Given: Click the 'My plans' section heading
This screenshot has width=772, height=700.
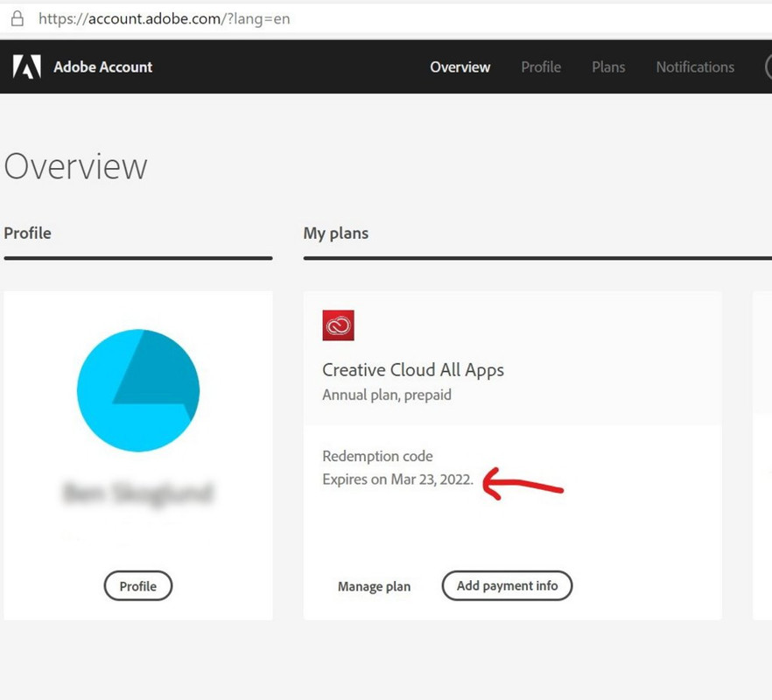Looking at the screenshot, I should (x=336, y=234).
